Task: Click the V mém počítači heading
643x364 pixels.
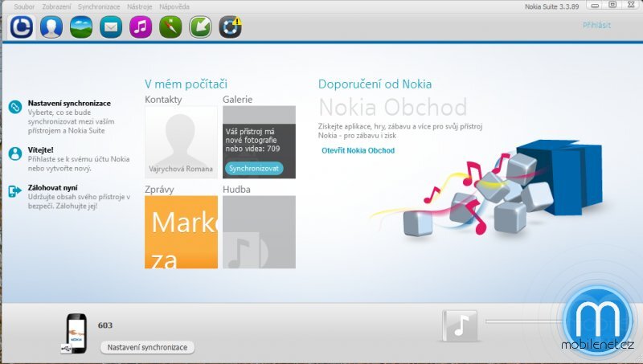Action: pos(186,84)
